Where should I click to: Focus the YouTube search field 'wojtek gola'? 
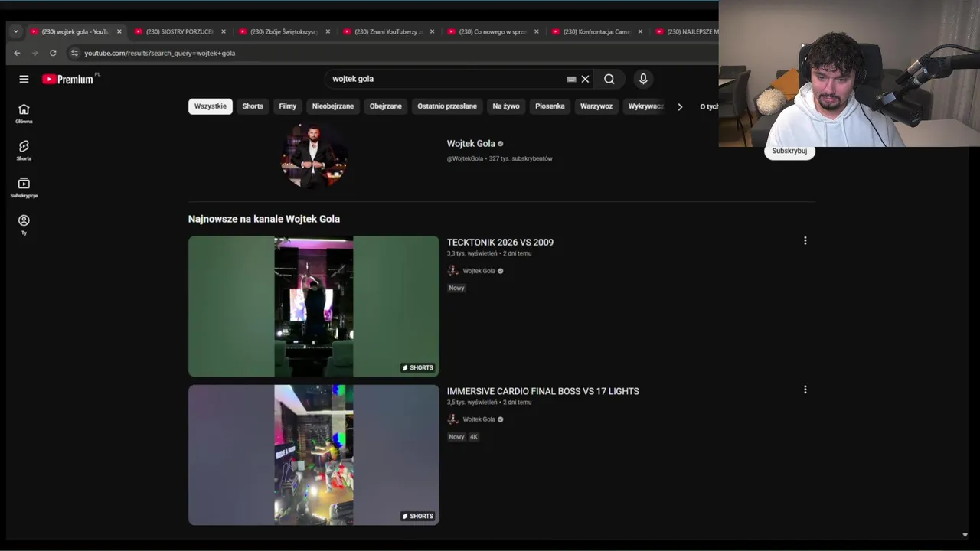coord(444,79)
